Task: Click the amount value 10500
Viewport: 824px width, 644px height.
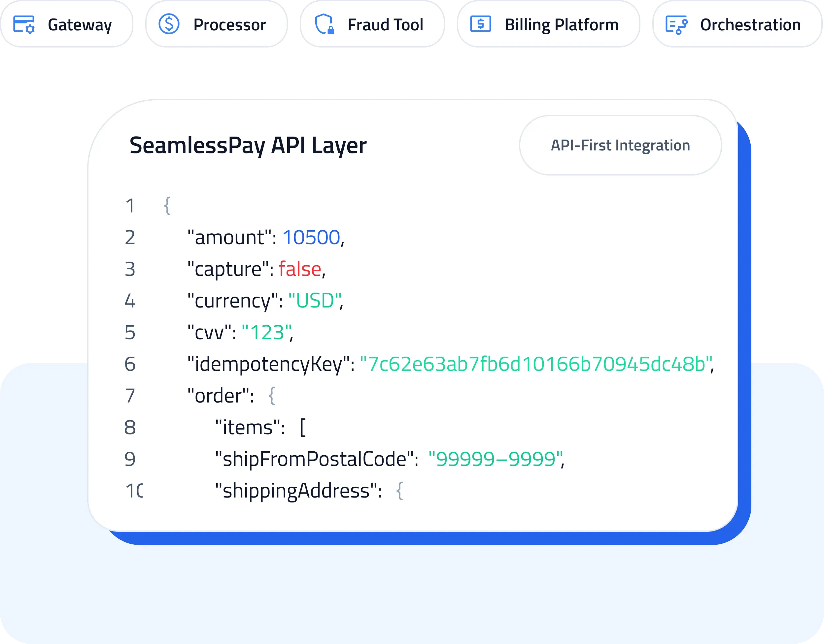Action: 311,238
